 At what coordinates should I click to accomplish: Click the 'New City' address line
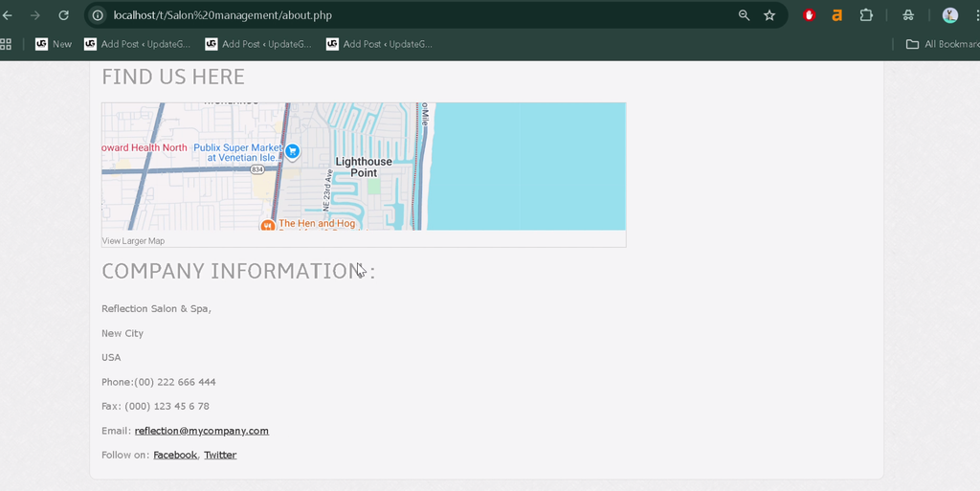122,333
